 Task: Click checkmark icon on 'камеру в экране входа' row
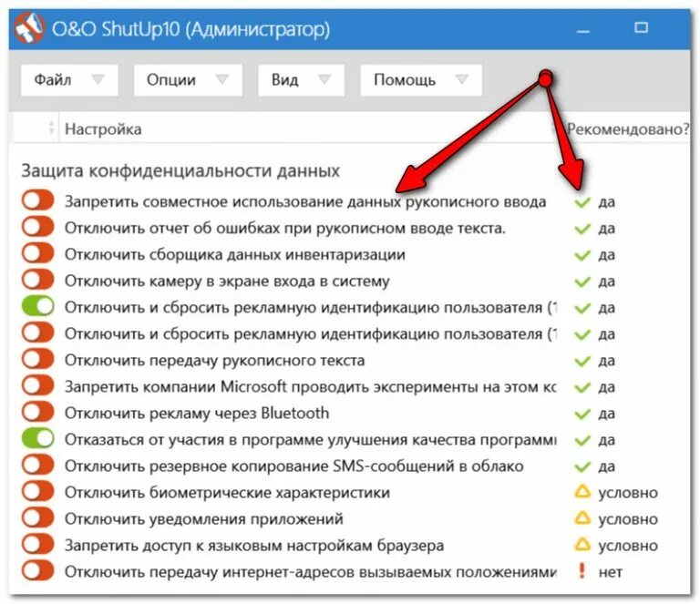coord(582,282)
